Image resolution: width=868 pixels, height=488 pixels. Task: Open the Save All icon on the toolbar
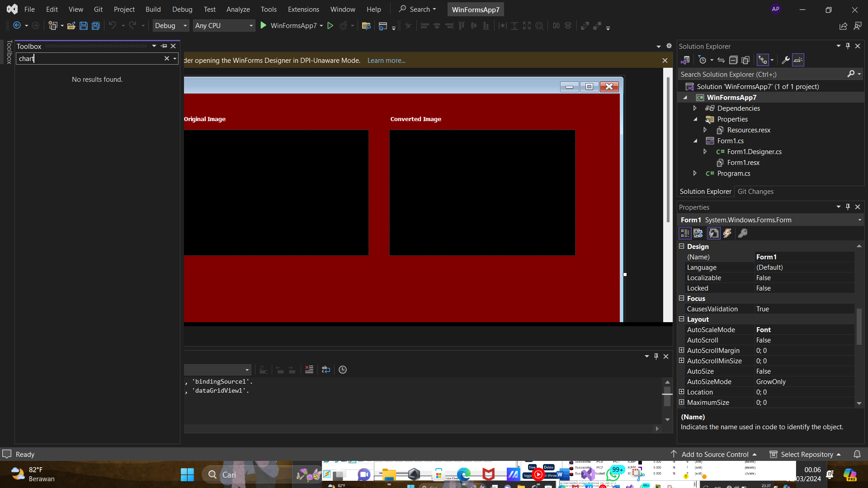point(95,26)
